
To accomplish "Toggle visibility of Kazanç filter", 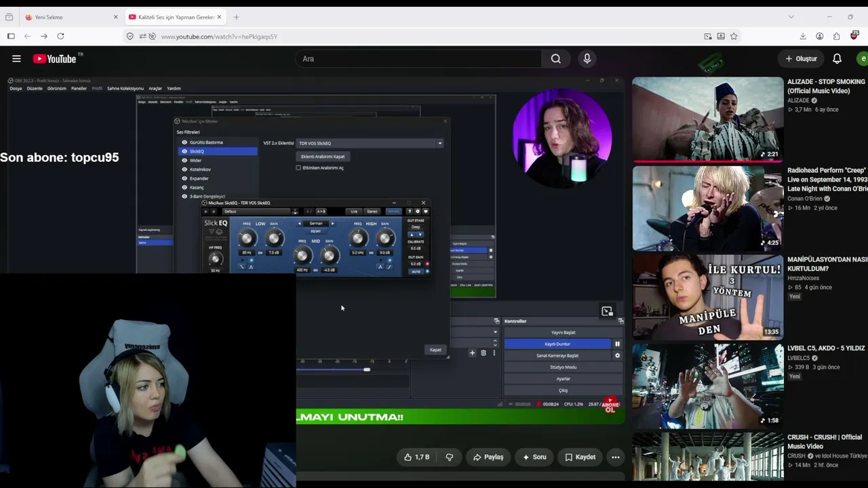I will (x=184, y=187).
